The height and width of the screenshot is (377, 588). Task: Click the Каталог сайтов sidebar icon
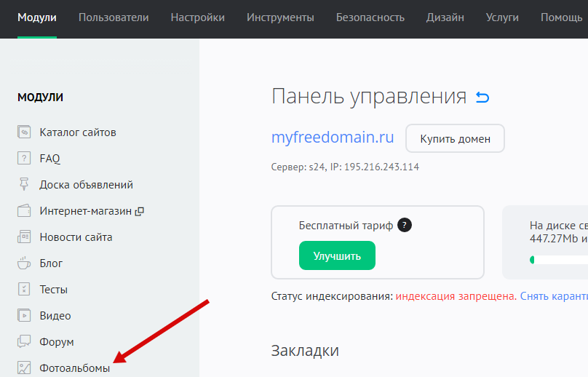click(x=25, y=132)
